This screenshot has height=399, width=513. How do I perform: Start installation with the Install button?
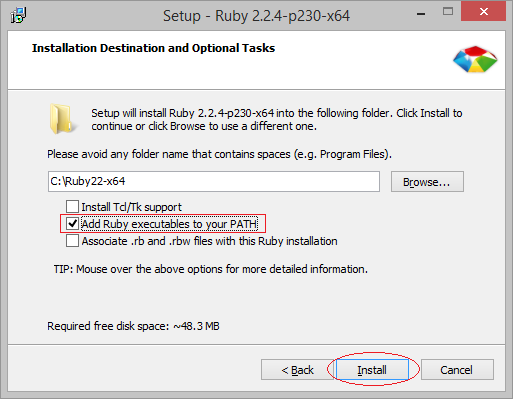click(372, 370)
